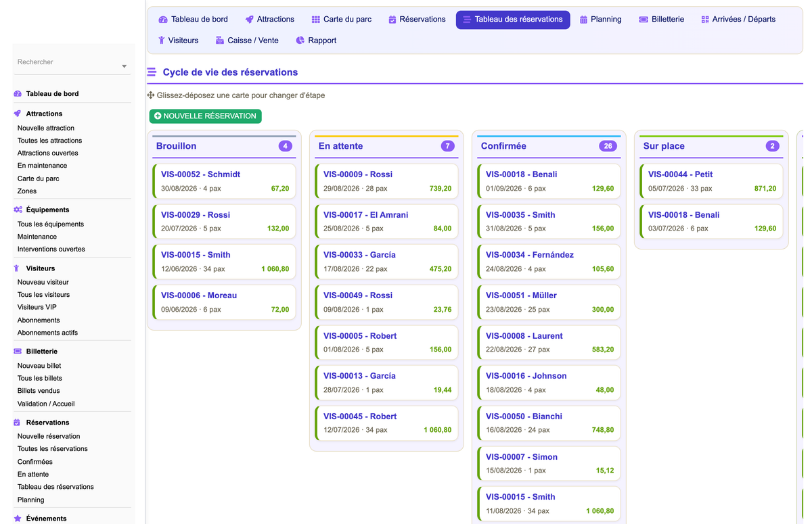
Task: Click the Brouillon count badge 4
Action: click(286, 146)
